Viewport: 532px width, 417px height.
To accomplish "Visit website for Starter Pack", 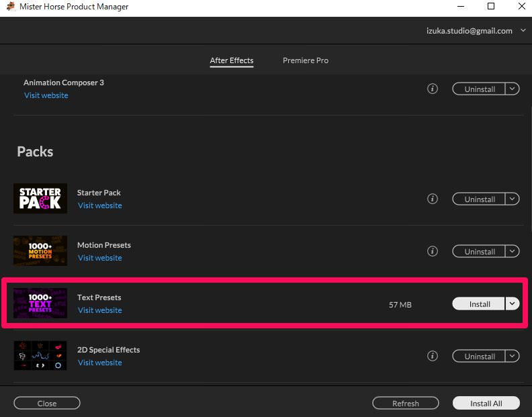I will point(99,205).
